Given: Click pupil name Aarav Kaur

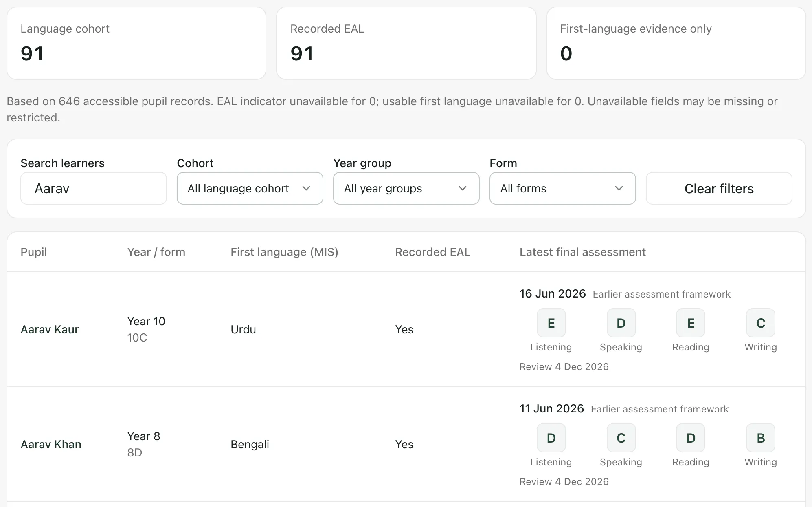Looking at the screenshot, I should (x=50, y=329).
